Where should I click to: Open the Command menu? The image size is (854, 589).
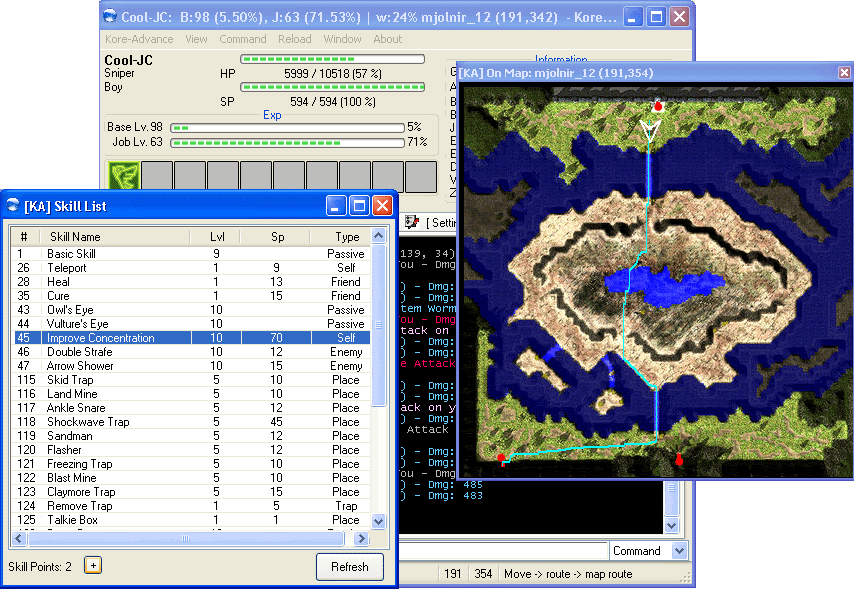click(243, 39)
